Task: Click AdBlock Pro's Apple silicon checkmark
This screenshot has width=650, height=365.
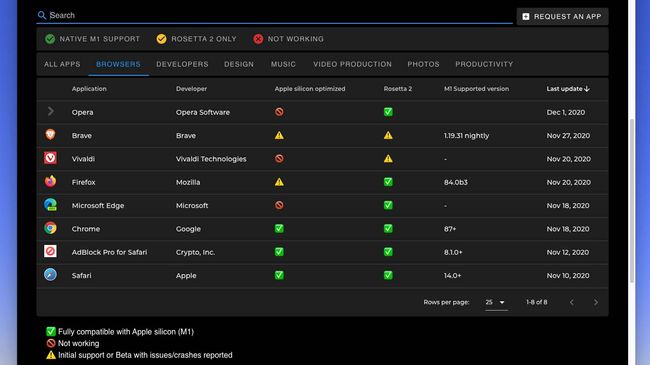Action: tap(279, 252)
